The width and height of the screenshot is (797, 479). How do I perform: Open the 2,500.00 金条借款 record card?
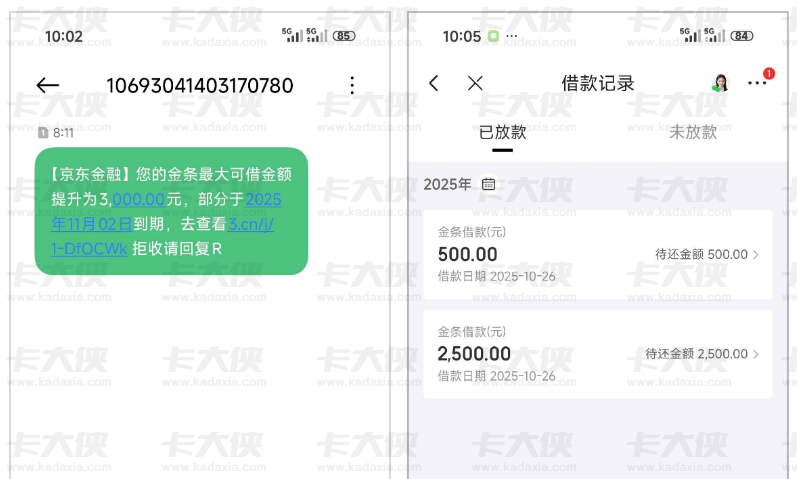(x=598, y=354)
